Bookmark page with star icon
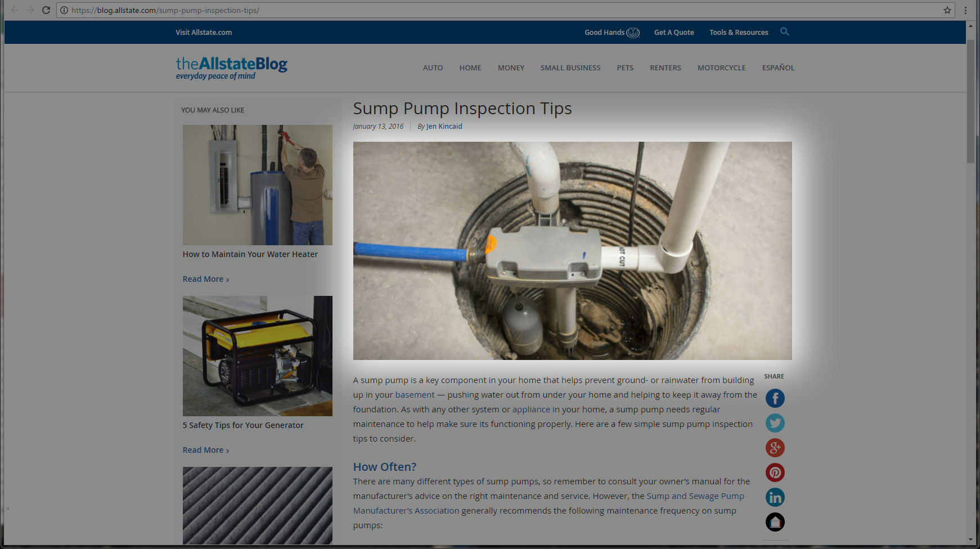Viewport: 980px width, 549px height. pyautogui.click(x=947, y=10)
